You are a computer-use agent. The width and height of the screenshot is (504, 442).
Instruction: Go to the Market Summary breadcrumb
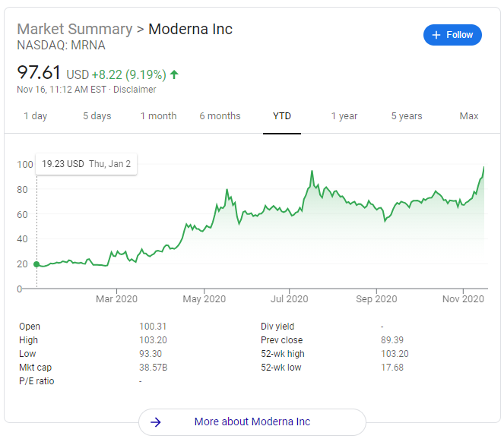pos(74,29)
